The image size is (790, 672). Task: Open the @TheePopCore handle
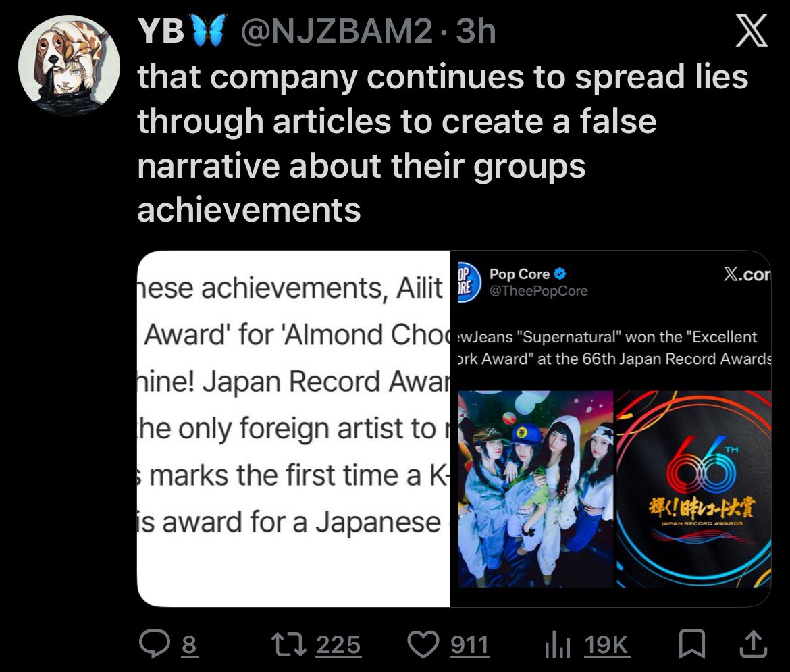coord(539,291)
